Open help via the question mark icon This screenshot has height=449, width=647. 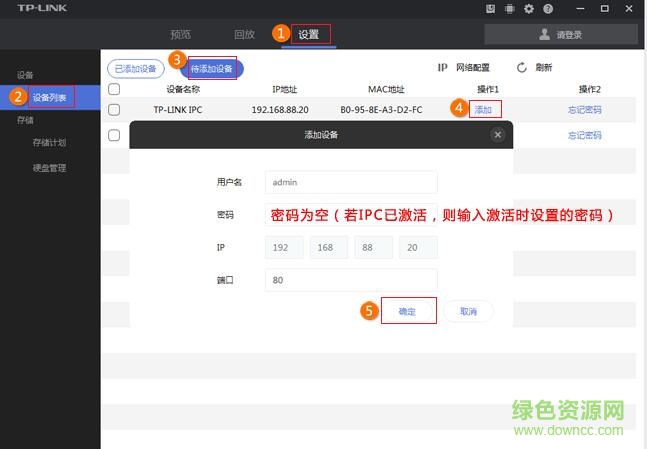click(x=547, y=8)
